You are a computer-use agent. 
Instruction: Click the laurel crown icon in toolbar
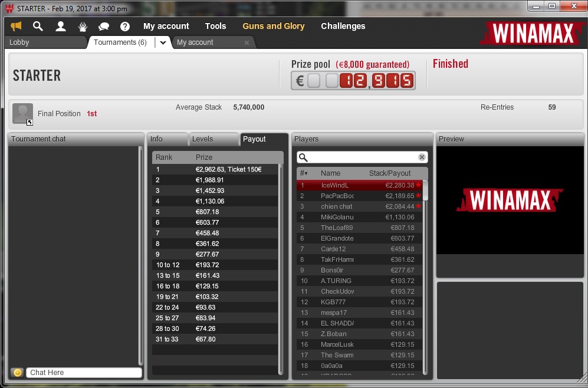click(83, 27)
